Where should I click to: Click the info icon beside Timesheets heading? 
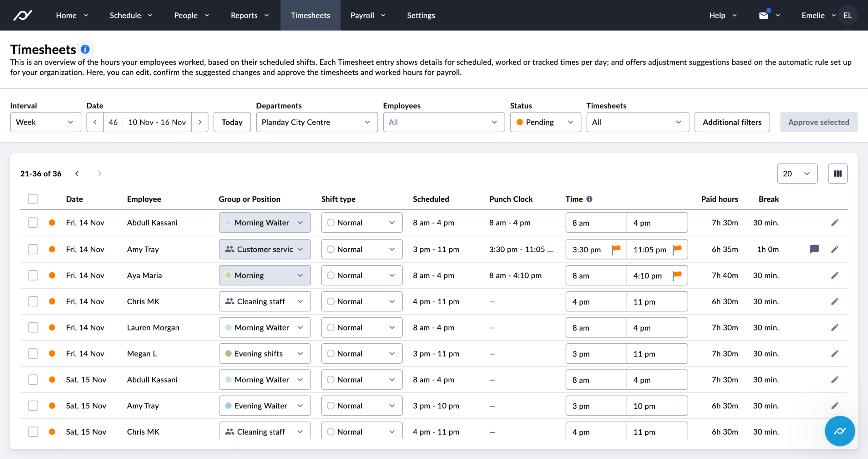(85, 49)
